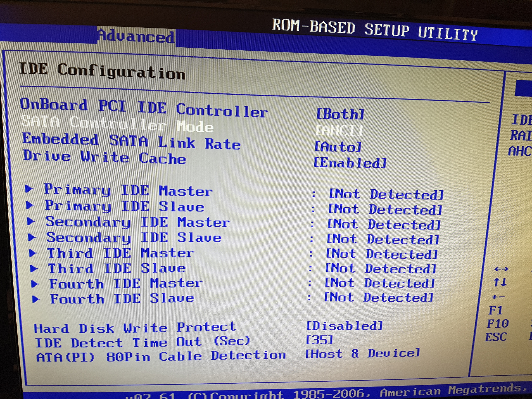Click Primary IDE Master [Not Detected] status
Image resolution: width=532 pixels, height=399 pixels.
click(x=386, y=194)
